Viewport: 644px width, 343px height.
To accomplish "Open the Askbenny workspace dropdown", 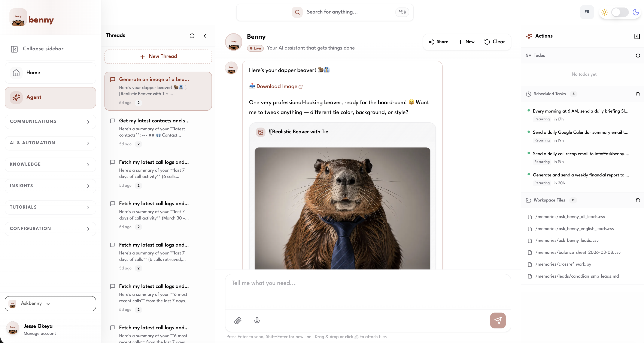I will (x=50, y=303).
